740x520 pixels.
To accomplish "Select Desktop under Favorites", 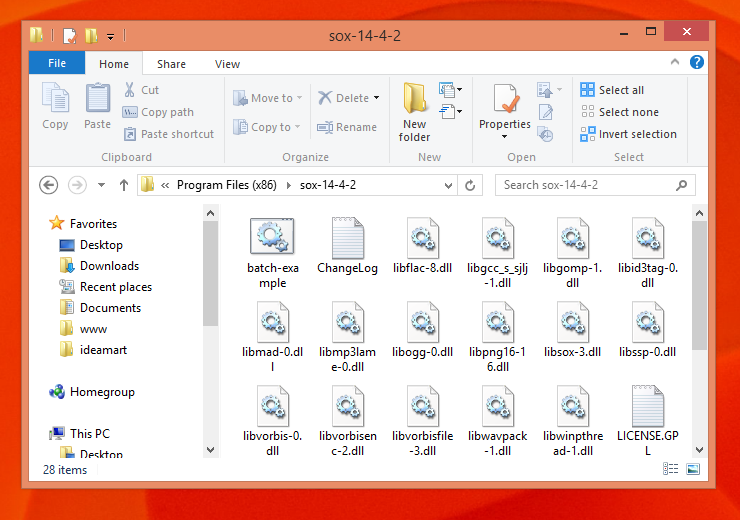I will (91, 245).
